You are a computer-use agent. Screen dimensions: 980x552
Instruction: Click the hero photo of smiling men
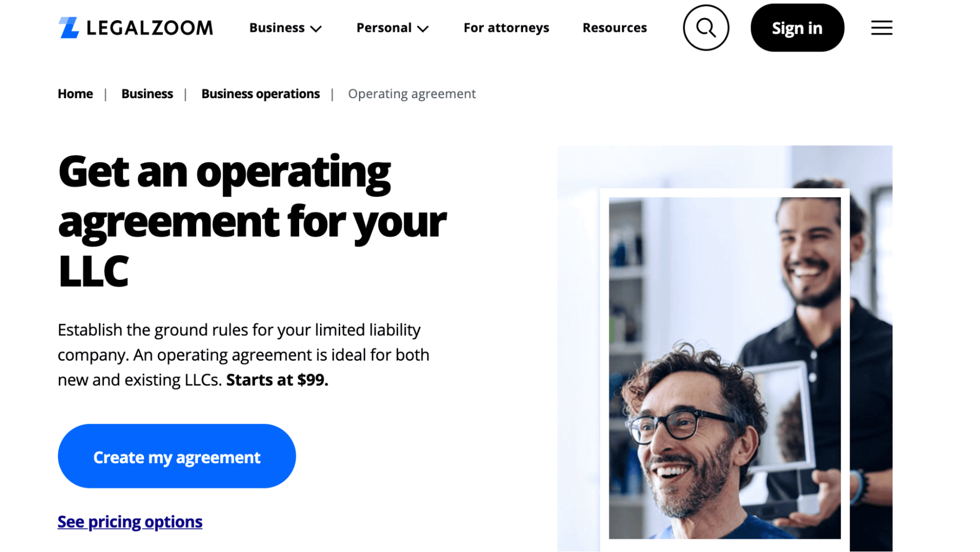(x=725, y=348)
